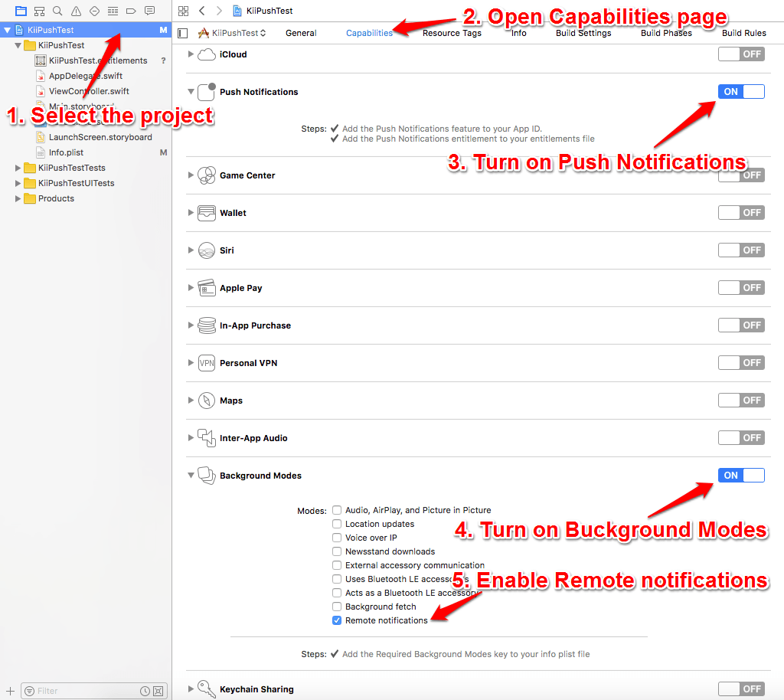Image resolution: width=784 pixels, height=700 pixels.
Task: Go forward with the right chevron
Action: [x=219, y=11]
